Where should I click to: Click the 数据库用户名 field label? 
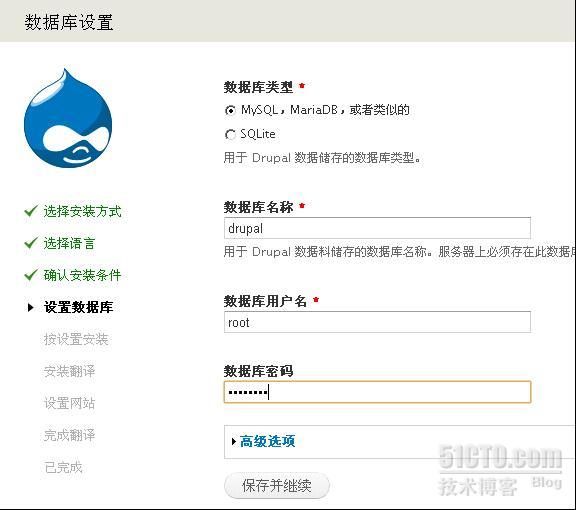coord(265,301)
